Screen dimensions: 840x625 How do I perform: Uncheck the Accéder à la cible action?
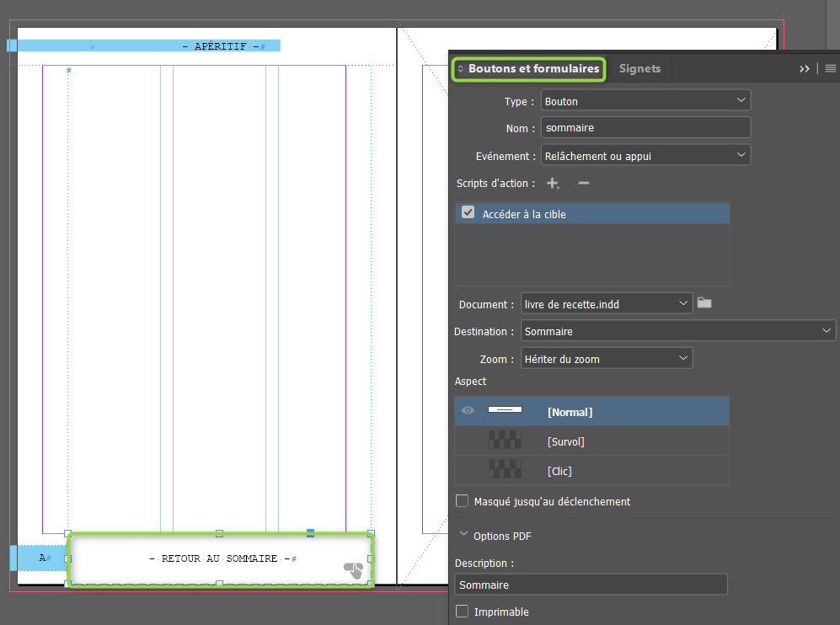[468, 212]
